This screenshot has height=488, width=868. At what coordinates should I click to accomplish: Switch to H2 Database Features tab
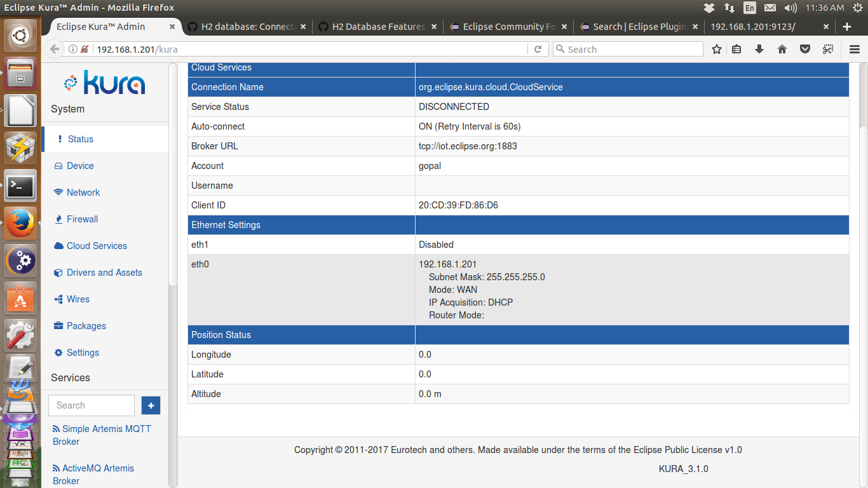[x=378, y=27]
